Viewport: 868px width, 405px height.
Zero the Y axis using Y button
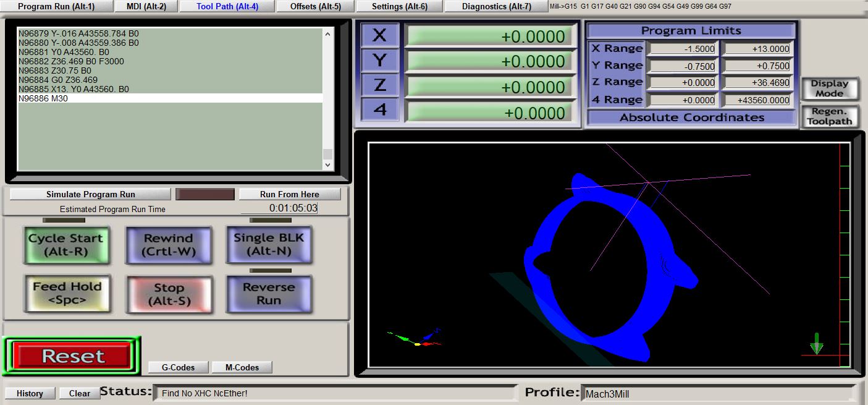pyautogui.click(x=379, y=61)
